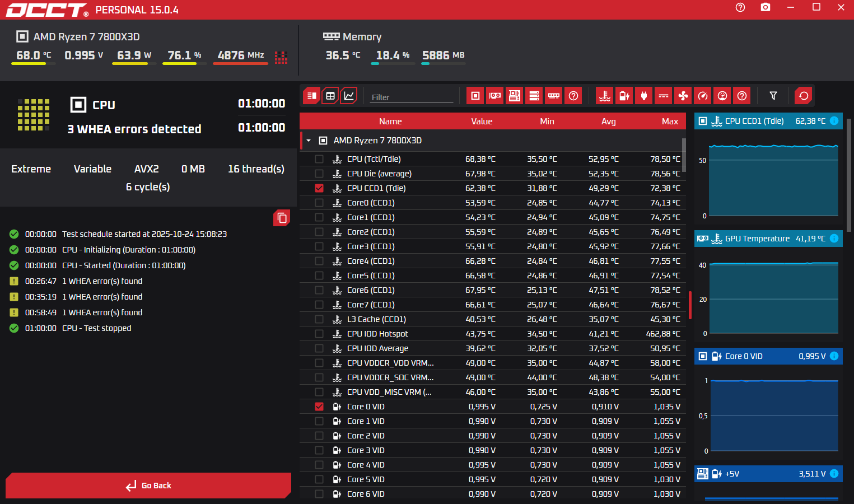Check the Core 1 VID checkbox

(x=319, y=421)
